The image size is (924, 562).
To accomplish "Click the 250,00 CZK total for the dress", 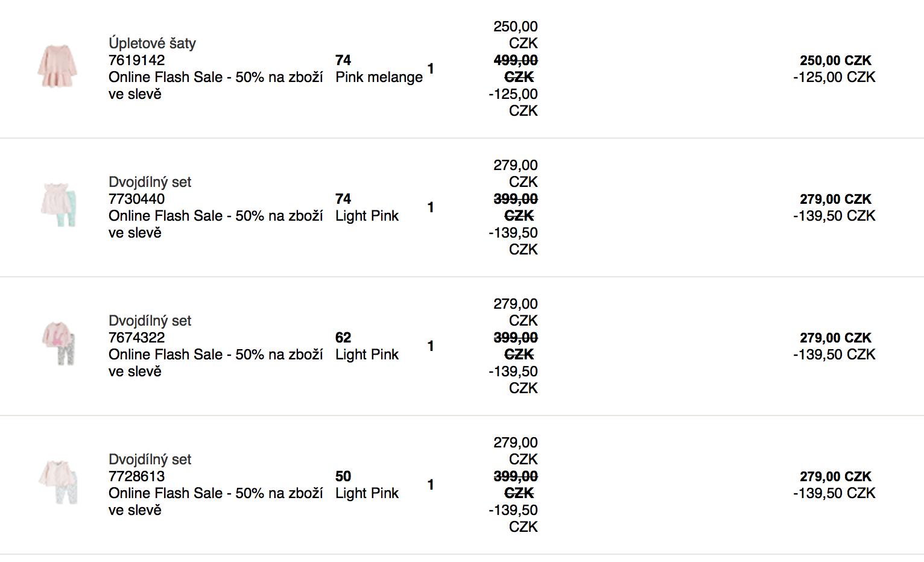I will coord(835,60).
